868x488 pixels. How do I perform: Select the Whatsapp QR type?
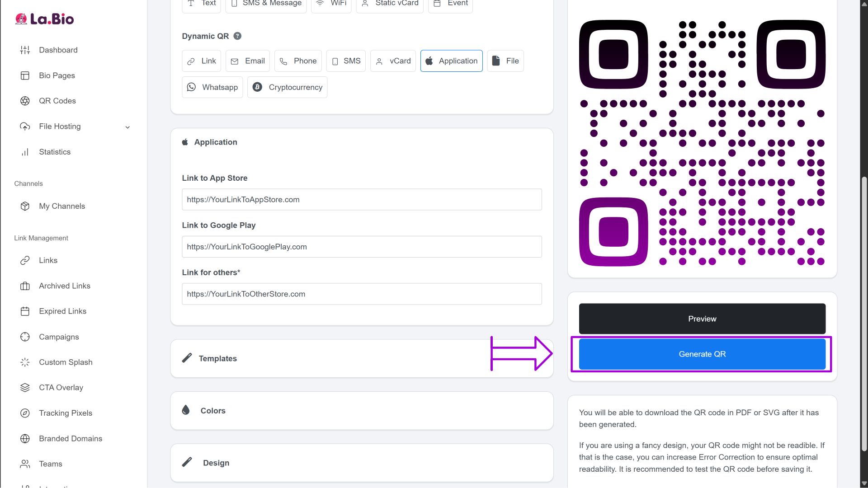pyautogui.click(x=212, y=87)
